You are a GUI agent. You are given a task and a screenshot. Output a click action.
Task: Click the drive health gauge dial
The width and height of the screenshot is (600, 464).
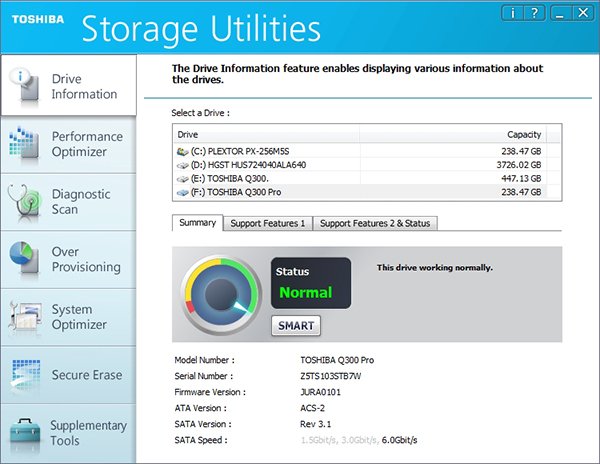click(x=220, y=295)
